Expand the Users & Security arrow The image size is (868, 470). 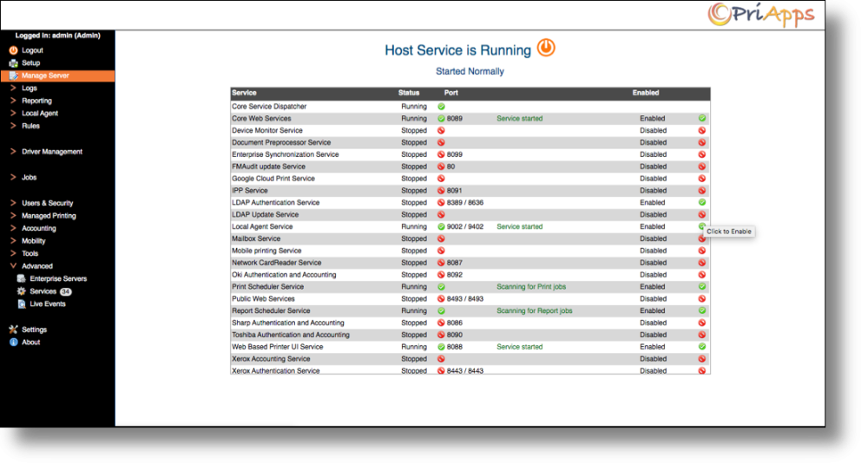(x=13, y=203)
